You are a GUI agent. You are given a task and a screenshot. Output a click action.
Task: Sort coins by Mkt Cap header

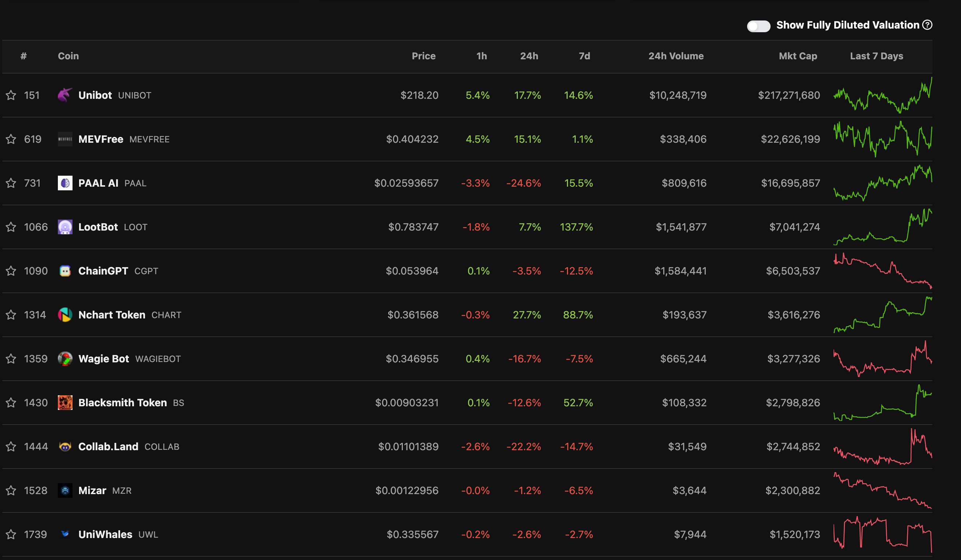tap(797, 56)
